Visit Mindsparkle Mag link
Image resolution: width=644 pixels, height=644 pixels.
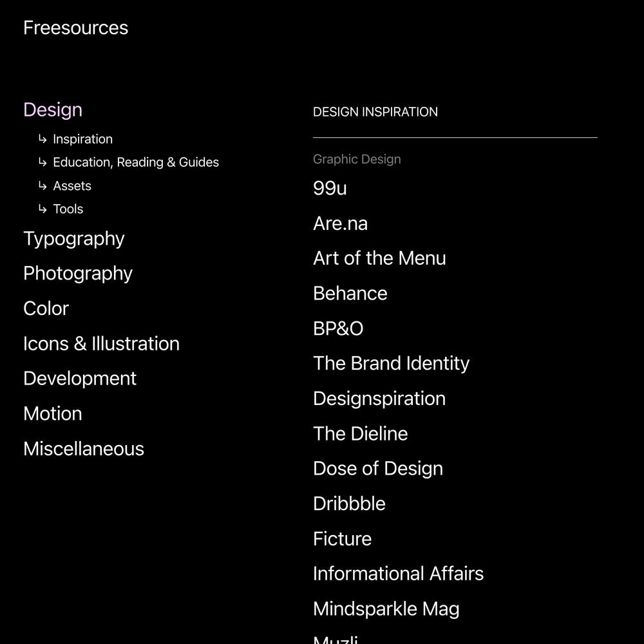(x=386, y=609)
